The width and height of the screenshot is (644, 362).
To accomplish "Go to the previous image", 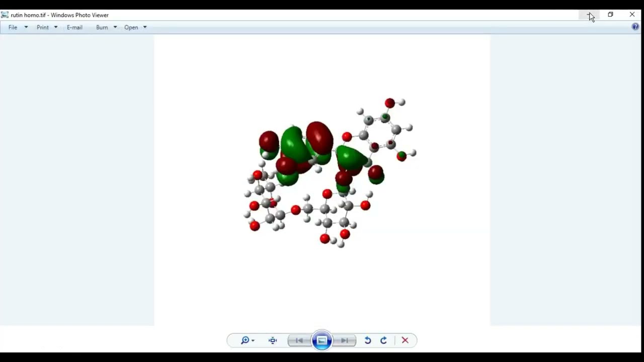I will 299,340.
